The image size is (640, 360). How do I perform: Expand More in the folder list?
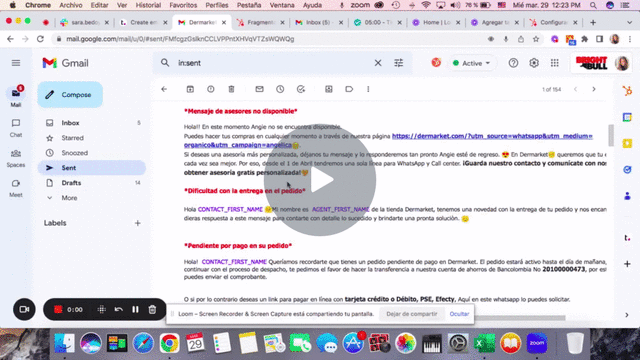[x=69, y=198]
